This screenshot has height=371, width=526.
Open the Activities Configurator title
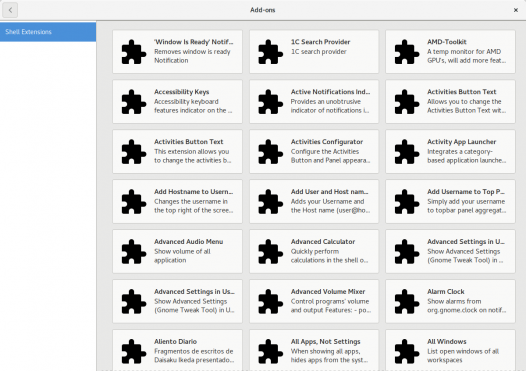pos(327,142)
